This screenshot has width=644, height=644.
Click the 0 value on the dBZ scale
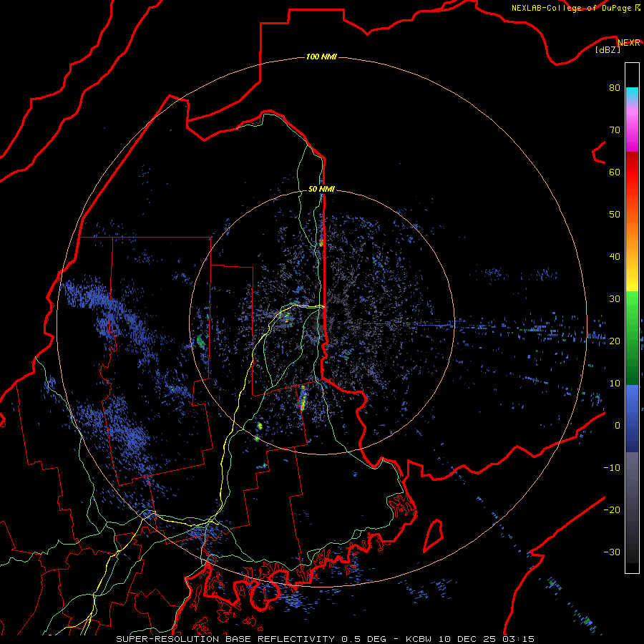[x=618, y=426]
